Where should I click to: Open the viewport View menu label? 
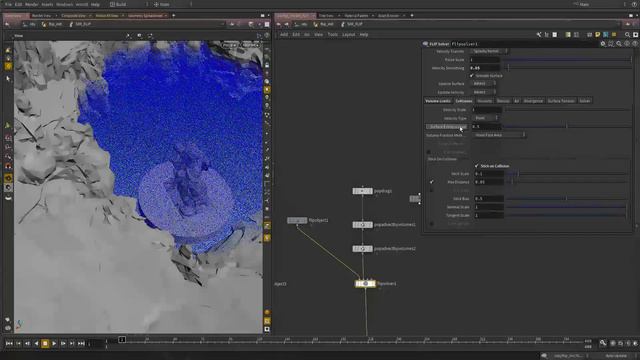click(x=19, y=36)
